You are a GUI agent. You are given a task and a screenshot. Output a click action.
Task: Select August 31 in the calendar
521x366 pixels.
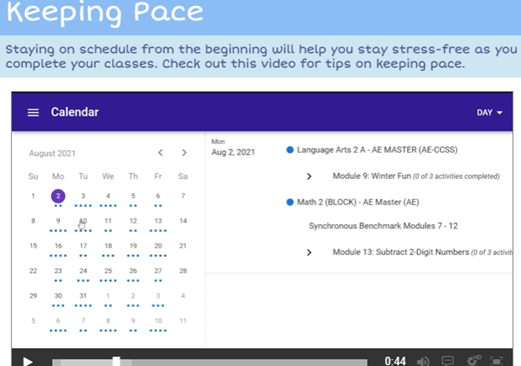click(83, 296)
